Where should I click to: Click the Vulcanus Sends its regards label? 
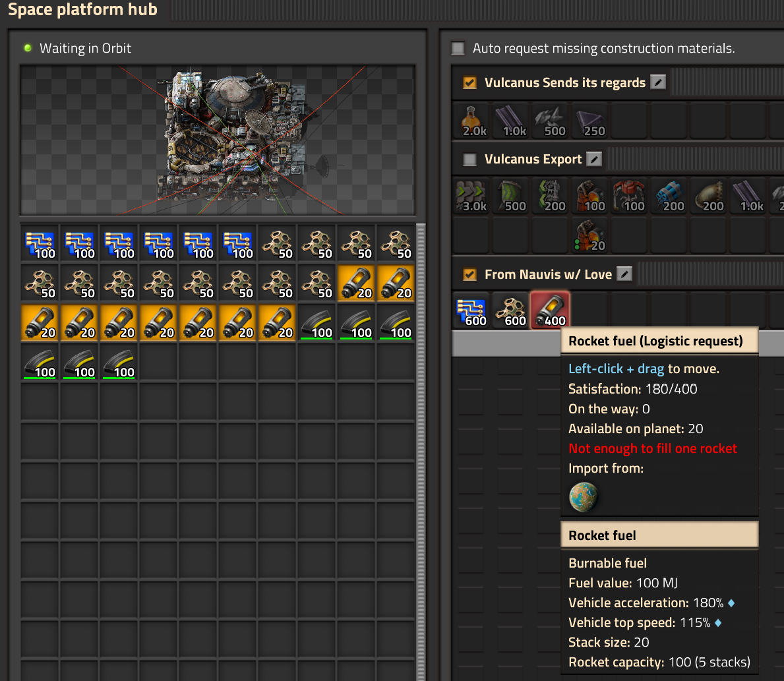click(x=565, y=82)
